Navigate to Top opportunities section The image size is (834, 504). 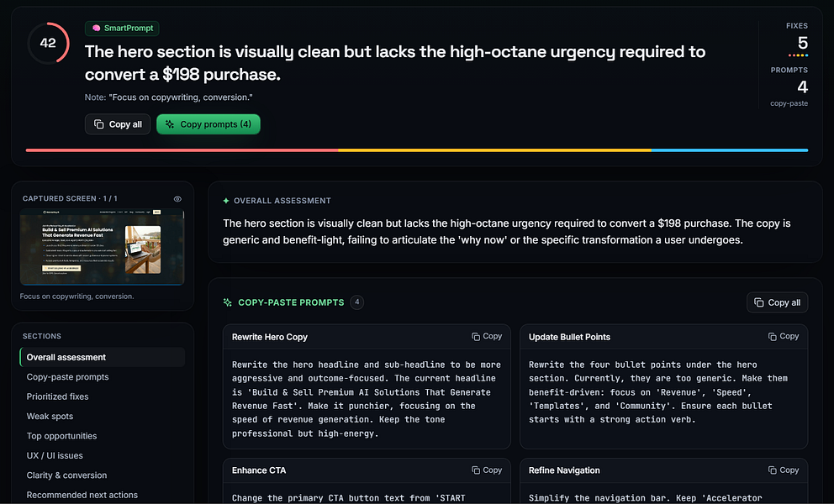coord(61,436)
